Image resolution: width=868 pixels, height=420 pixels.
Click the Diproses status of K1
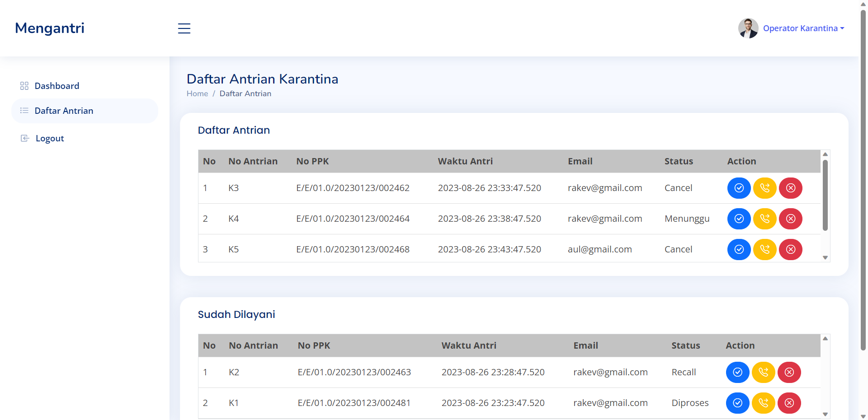(690, 403)
